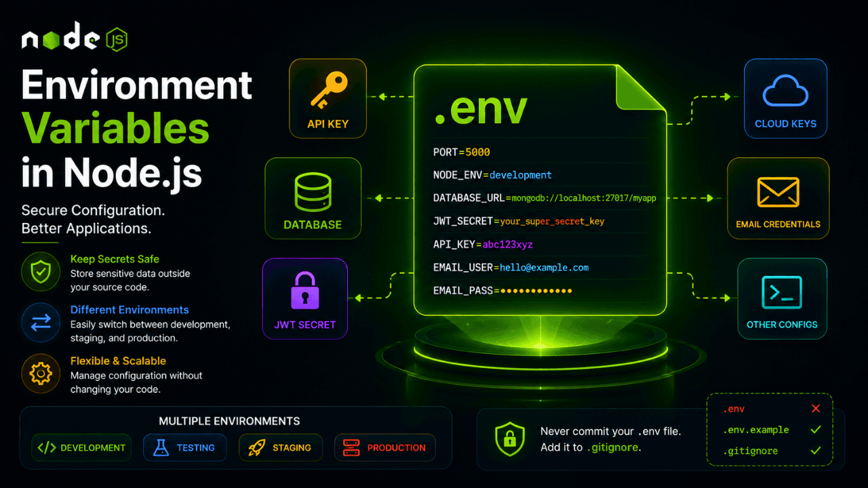Click 'Easily switch between development' description
Image resolution: width=868 pixels, height=488 pixels.
151,325
